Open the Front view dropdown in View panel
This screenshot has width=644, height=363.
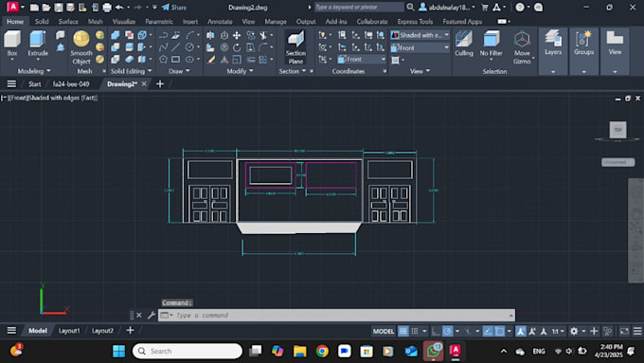(x=420, y=48)
